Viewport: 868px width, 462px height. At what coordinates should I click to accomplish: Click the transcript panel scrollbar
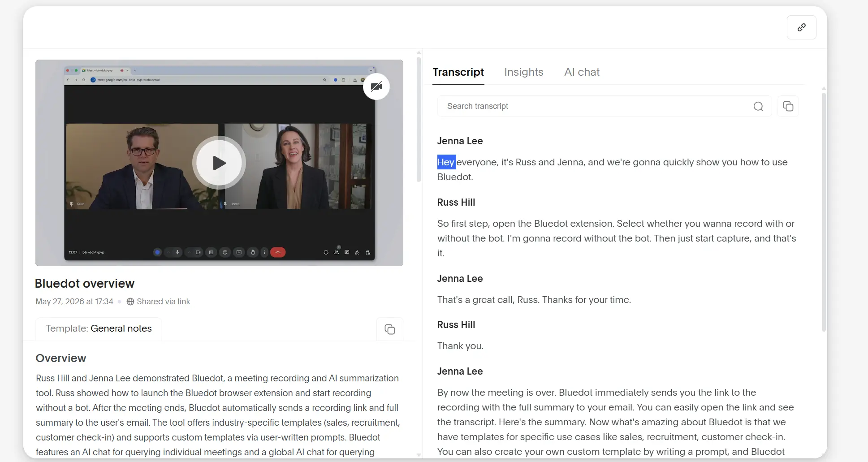824,212
